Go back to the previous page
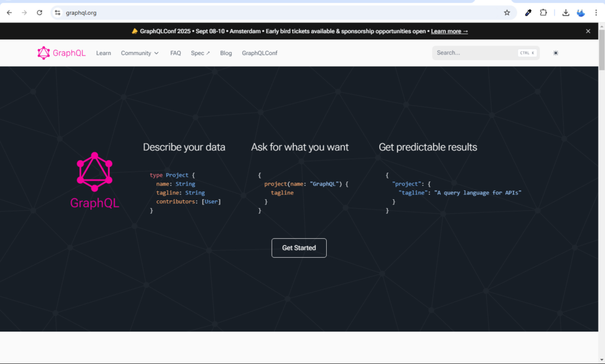This screenshot has width=605, height=364. click(9, 13)
